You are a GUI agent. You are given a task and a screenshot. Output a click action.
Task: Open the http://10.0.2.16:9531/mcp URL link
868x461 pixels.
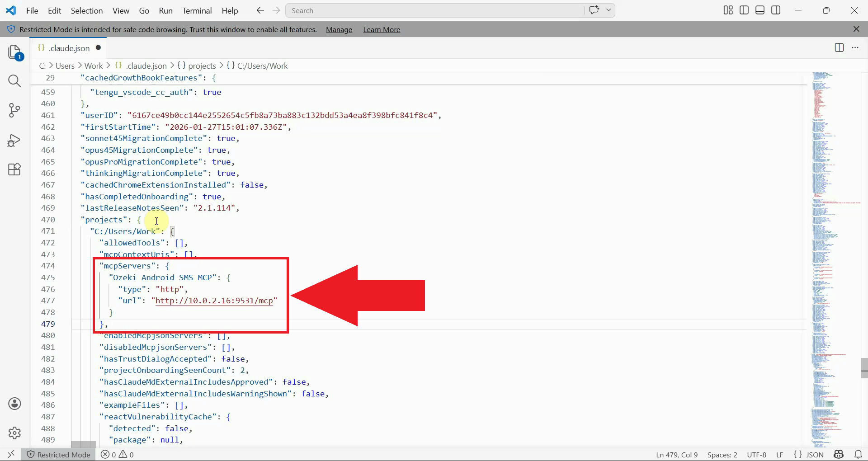pos(214,301)
